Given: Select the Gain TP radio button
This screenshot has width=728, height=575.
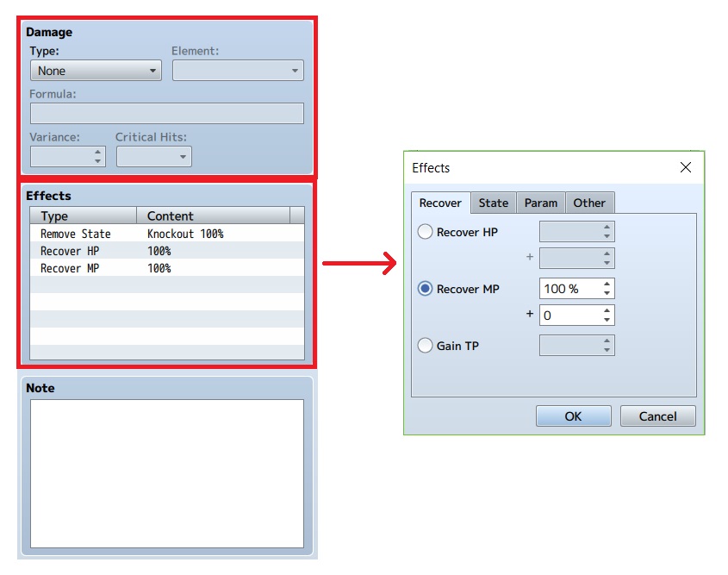Looking at the screenshot, I should [x=426, y=346].
